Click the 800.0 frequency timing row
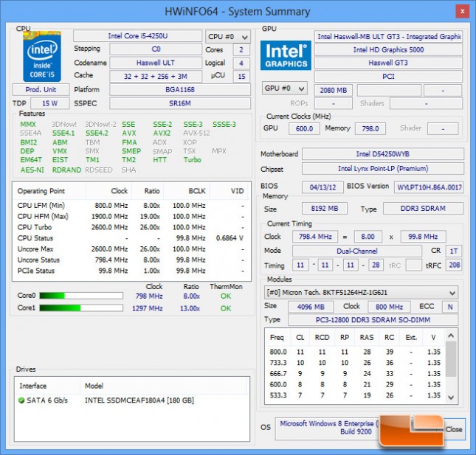476x455 pixels. pos(355,352)
